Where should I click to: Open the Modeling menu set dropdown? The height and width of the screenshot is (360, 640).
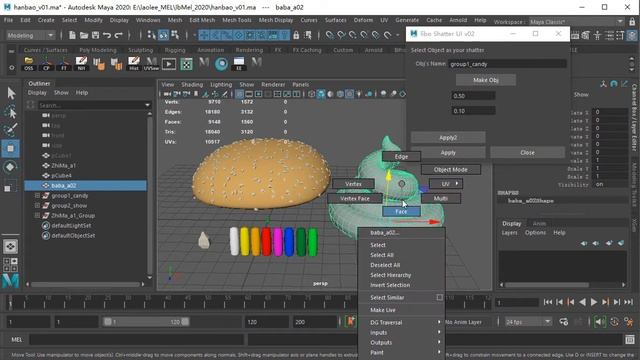[30, 36]
